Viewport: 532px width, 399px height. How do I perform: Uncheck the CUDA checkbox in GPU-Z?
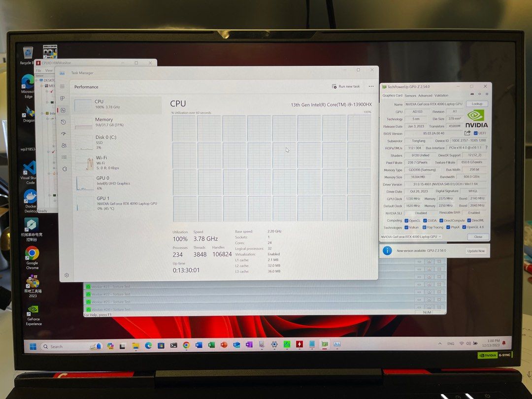425,220
